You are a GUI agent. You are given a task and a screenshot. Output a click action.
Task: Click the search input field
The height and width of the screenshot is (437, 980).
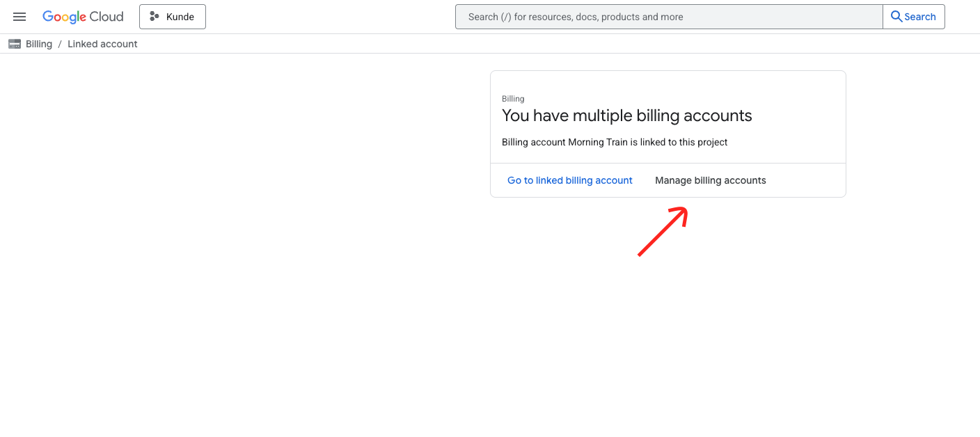[x=668, y=16]
